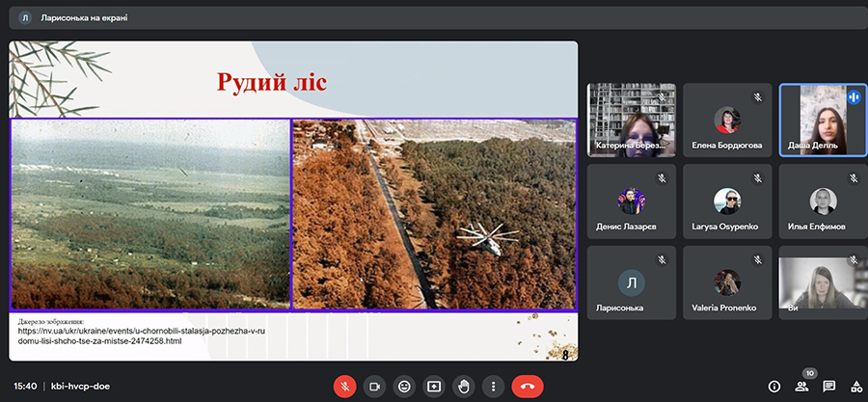Leave the call with red hang-up button
Viewport: 868px width, 402px height.
tap(528, 387)
